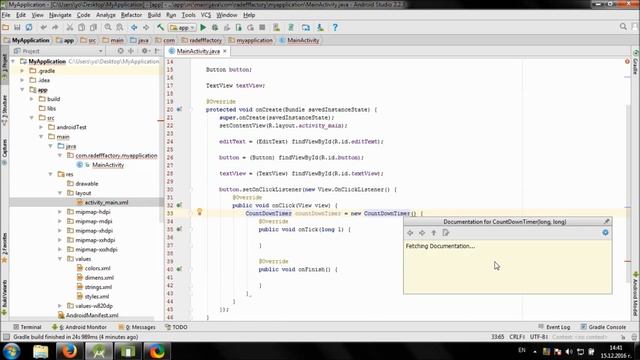Open the TODO tool window
Viewport: 640px width, 360px height.
pyautogui.click(x=176, y=327)
